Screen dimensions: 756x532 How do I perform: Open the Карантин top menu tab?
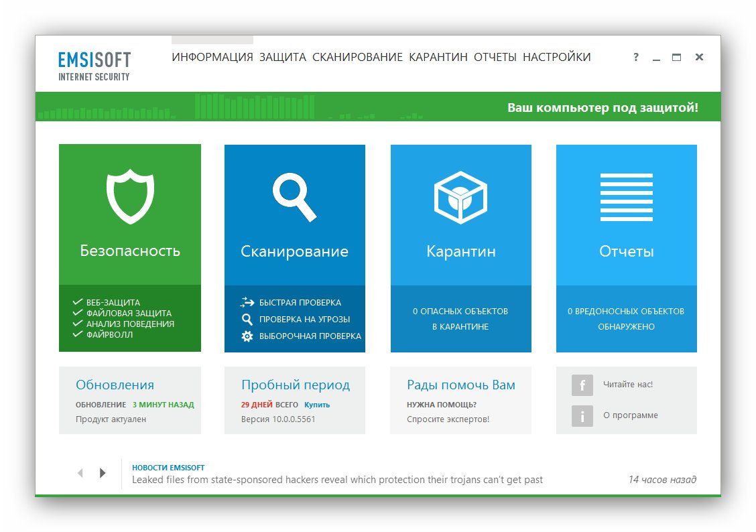(438, 57)
